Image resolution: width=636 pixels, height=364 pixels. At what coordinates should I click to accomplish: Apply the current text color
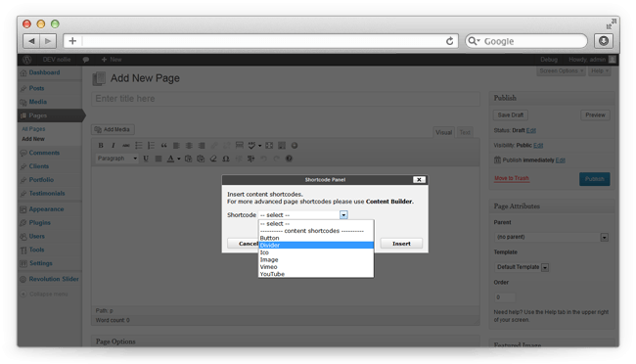coord(171,159)
